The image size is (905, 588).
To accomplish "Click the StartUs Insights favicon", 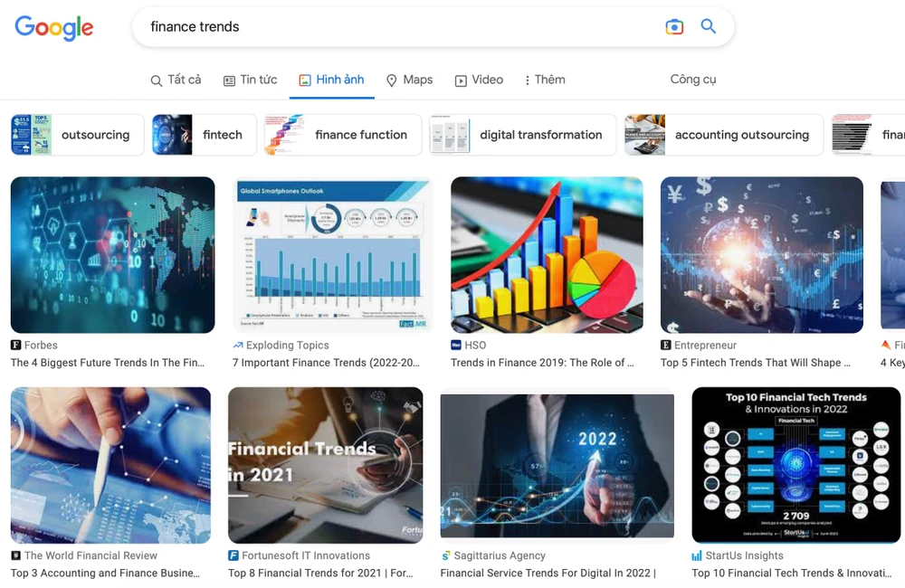I will (697, 556).
